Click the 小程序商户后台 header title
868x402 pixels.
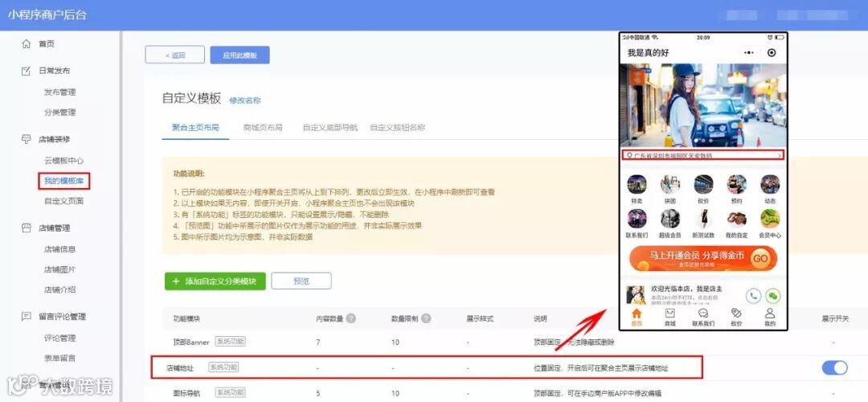(47, 15)
